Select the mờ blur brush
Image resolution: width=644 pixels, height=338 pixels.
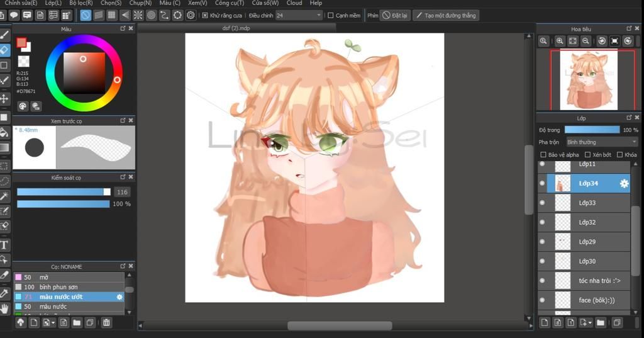(x=69, y=277)
